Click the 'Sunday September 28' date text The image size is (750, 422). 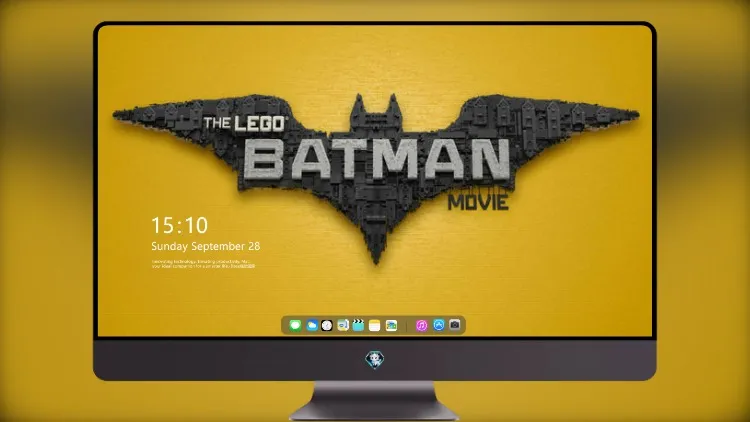[x=206, y=246]
